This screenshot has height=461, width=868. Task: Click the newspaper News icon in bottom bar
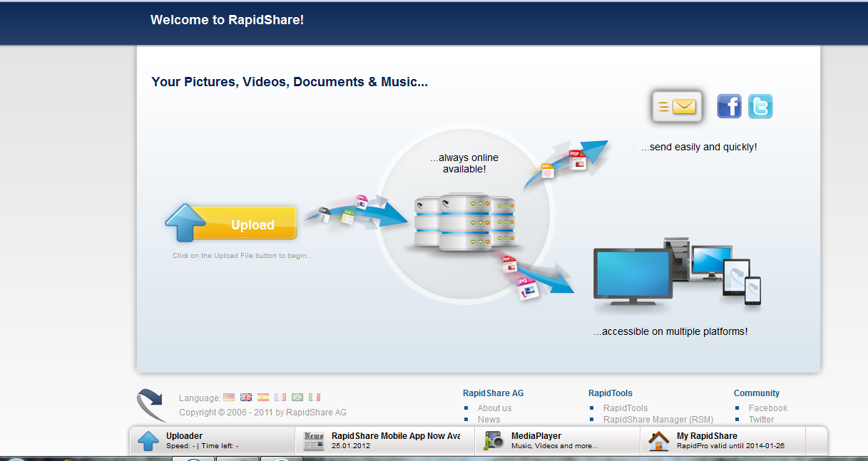pyautogui.click(x=314, y=441)
